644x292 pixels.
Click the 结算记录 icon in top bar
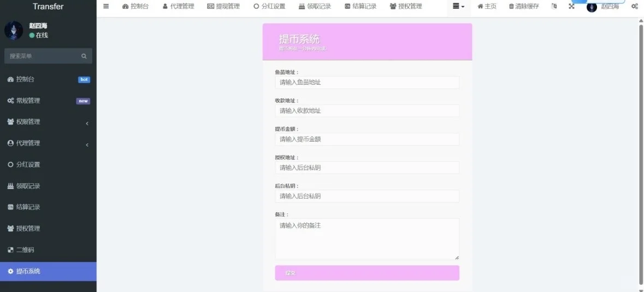point(347,6)
